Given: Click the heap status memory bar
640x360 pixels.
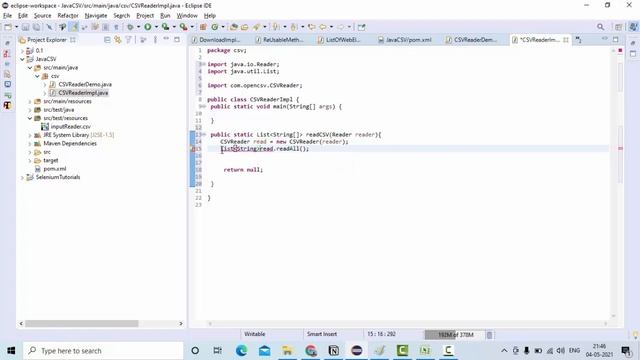Looking at the screenshot, I should [454, 335].
